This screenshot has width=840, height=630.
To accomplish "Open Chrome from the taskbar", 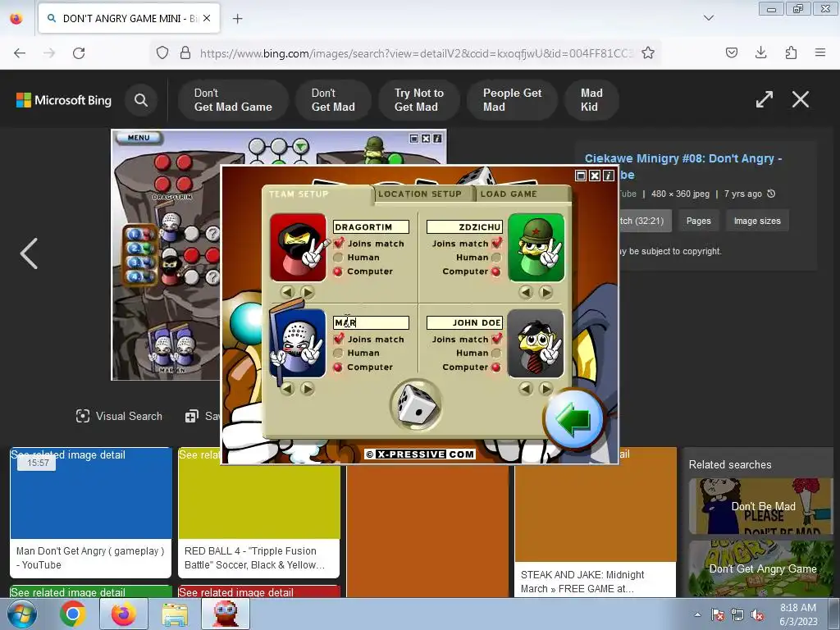I will pyautogui.click(x=73, y=614).
